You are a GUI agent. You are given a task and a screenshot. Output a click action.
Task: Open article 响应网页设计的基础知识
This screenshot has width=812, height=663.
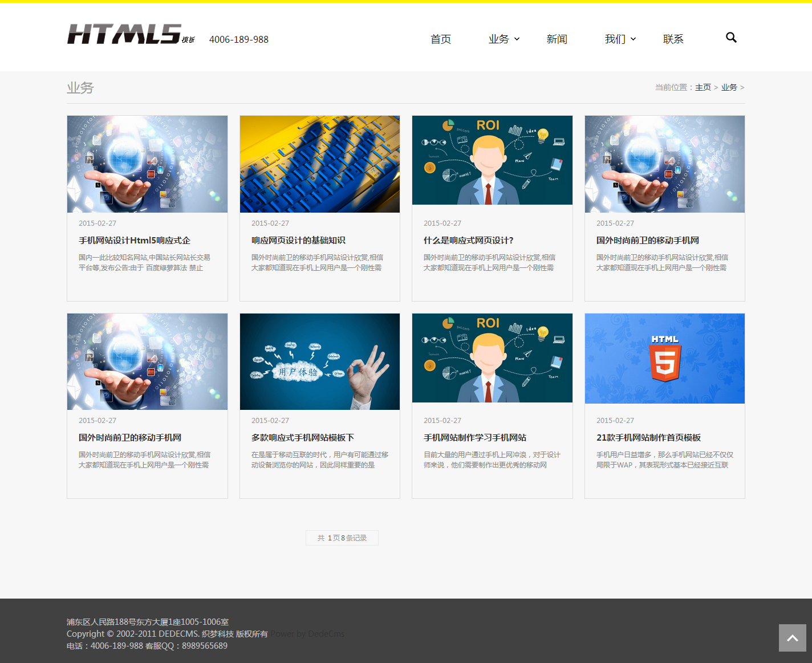coord(298,241)
